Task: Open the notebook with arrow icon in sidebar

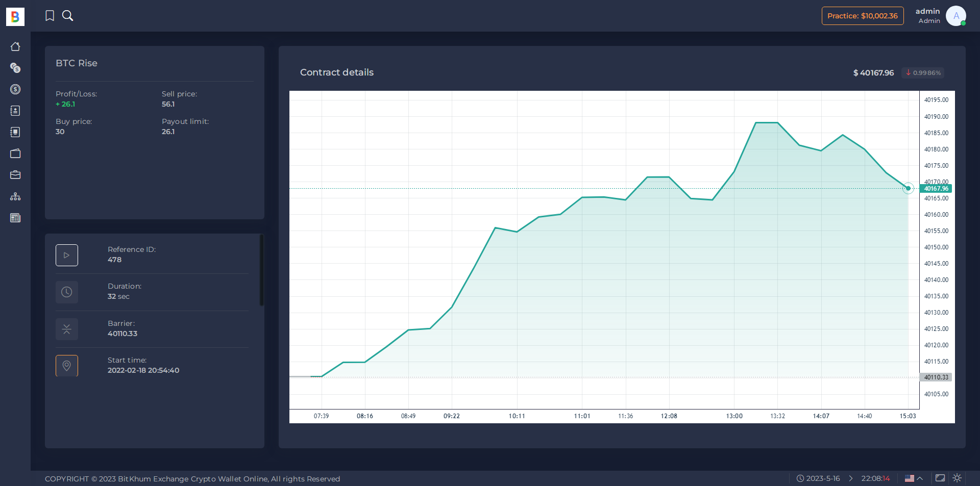Action: point(15,111)
